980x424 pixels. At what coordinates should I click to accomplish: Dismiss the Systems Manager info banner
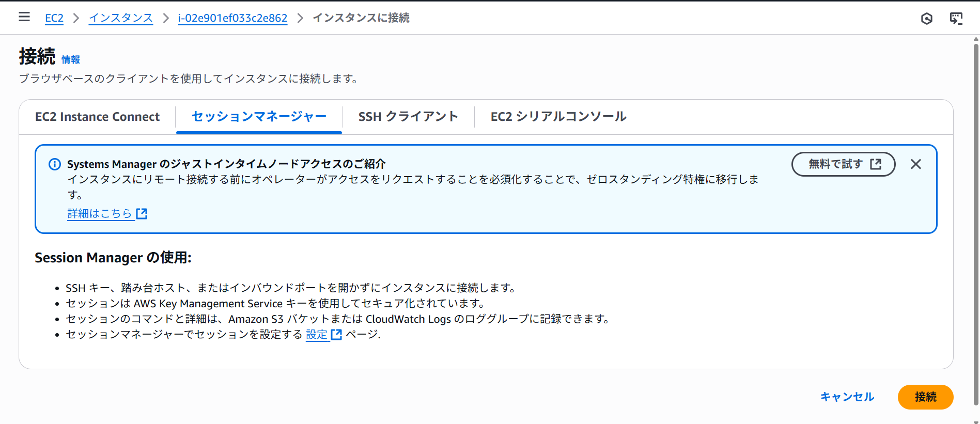[916, 164]
